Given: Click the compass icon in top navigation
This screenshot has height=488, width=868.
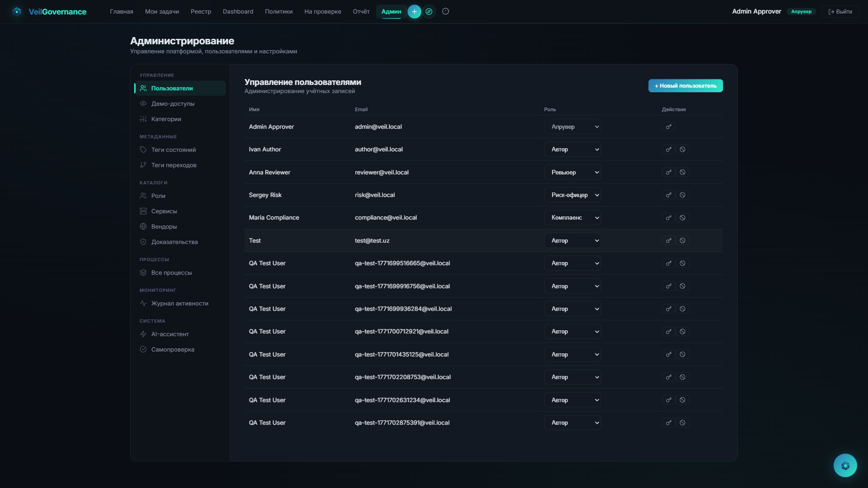Looking at the screenshot, I should coord(429,12).
